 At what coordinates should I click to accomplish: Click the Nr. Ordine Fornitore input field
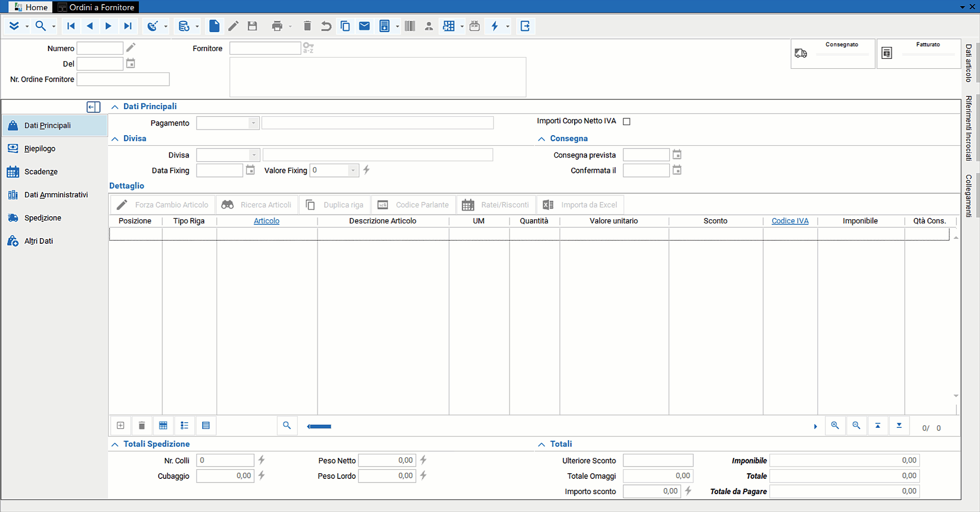click(123, 79)
